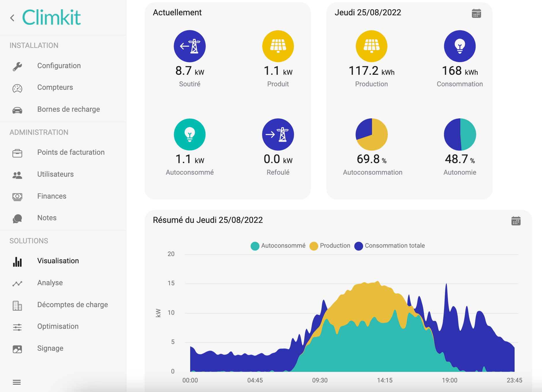Click the Soutiré grid pylon icon
542x392 pixels.
click(190, 46)
